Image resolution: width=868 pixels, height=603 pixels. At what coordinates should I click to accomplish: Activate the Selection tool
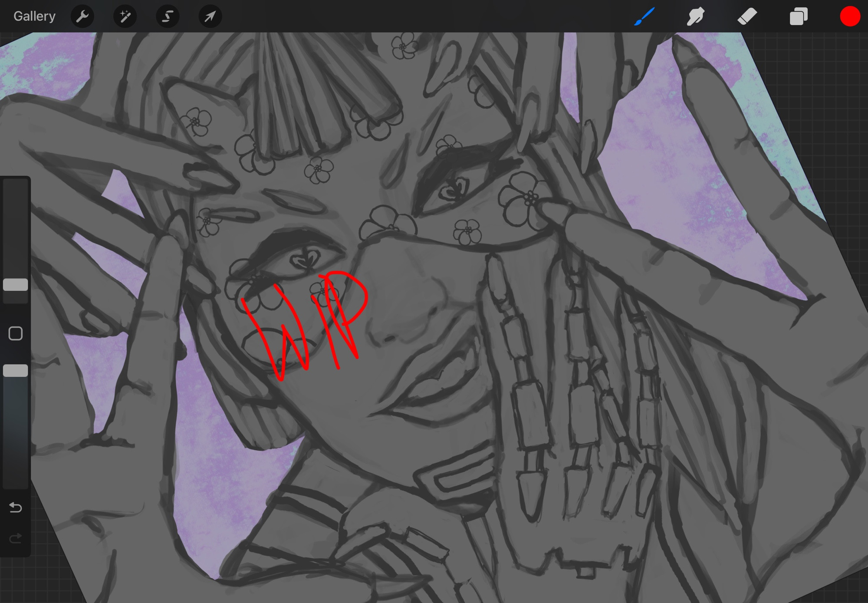point(168,16)
